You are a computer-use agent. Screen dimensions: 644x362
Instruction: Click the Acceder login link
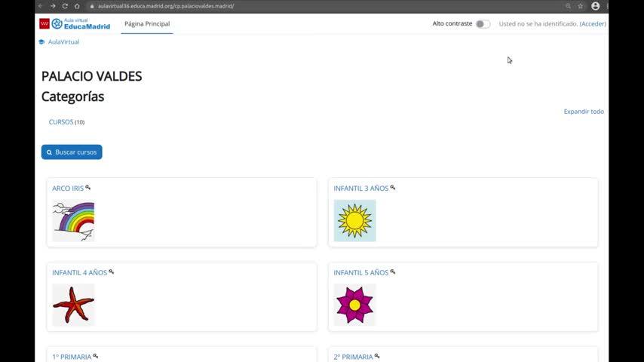pyautogui.click(x=593, y=24)
